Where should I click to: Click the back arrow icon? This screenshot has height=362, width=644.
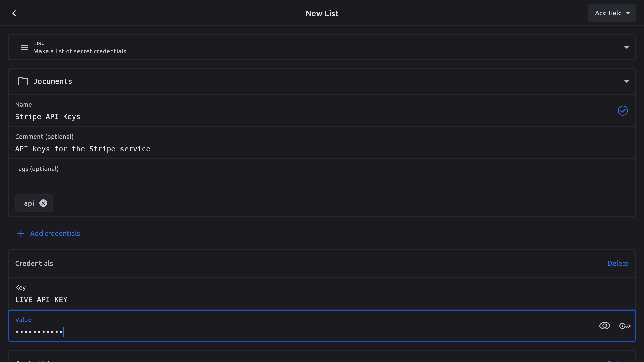(14, 13)
